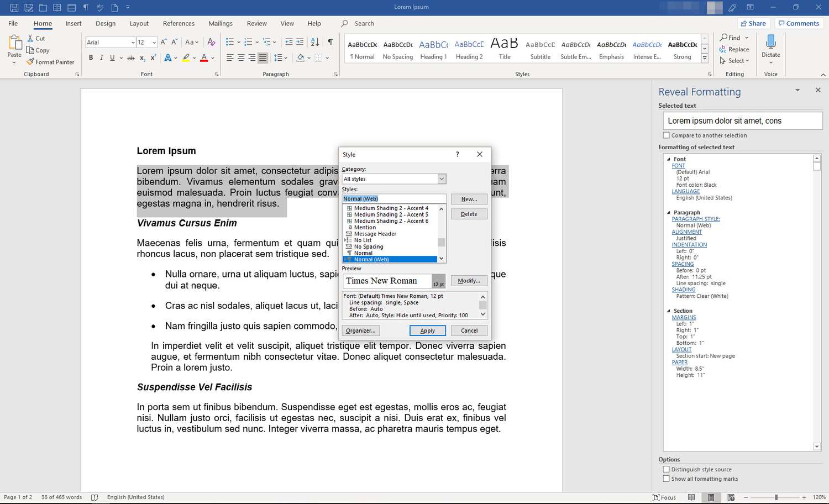Enable Compare to another selection checkbox
Screen dimensions: 829x504
pos(666,135)
